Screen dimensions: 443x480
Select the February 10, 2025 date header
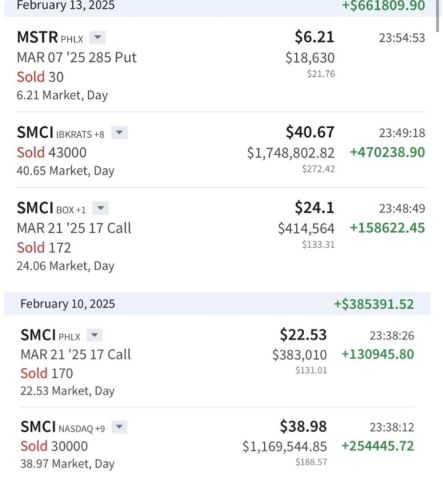tap(217, 304)
